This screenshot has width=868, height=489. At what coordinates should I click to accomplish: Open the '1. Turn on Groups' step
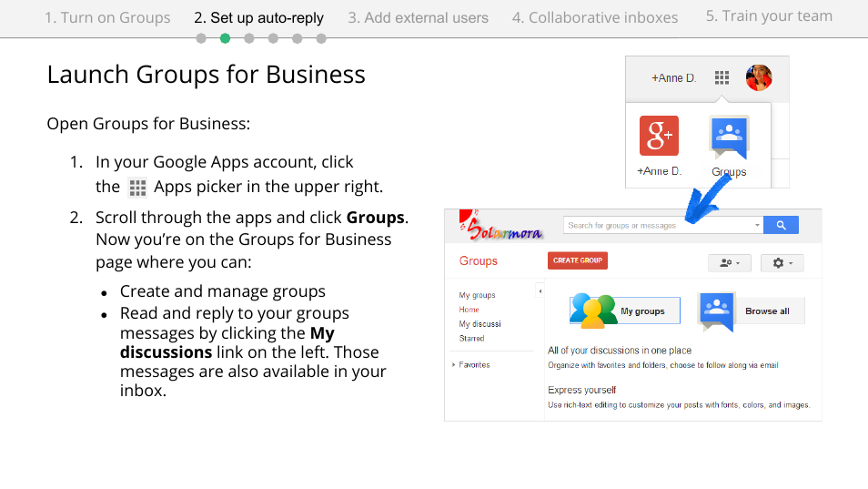pyautogui.click(x=107, y=17)
